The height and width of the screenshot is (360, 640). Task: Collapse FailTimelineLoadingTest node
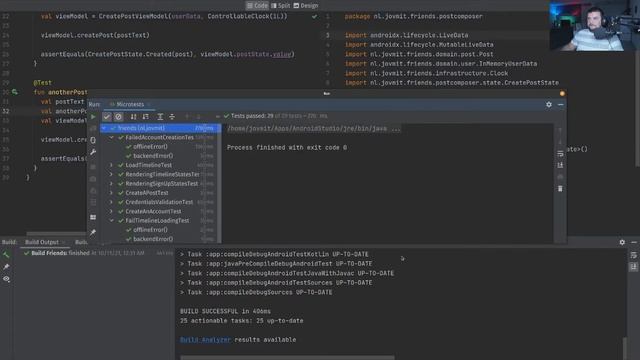(111, 220)
